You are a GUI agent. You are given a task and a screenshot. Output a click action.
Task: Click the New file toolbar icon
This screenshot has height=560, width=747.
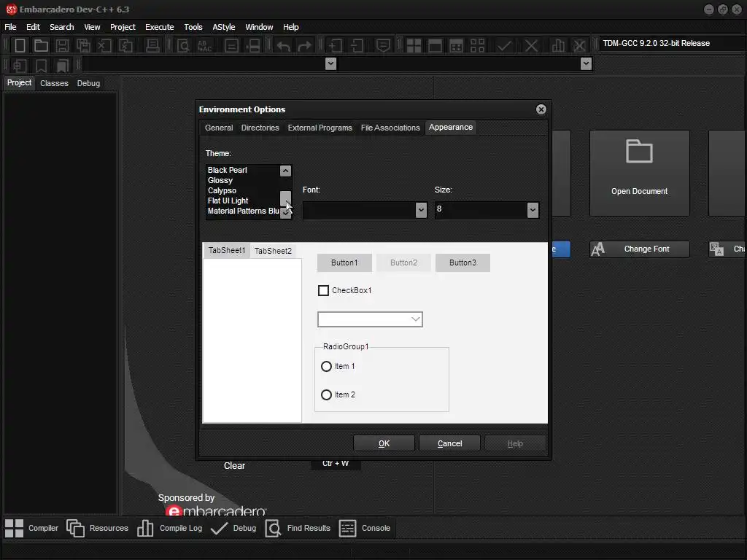click(x=20, y=46)
